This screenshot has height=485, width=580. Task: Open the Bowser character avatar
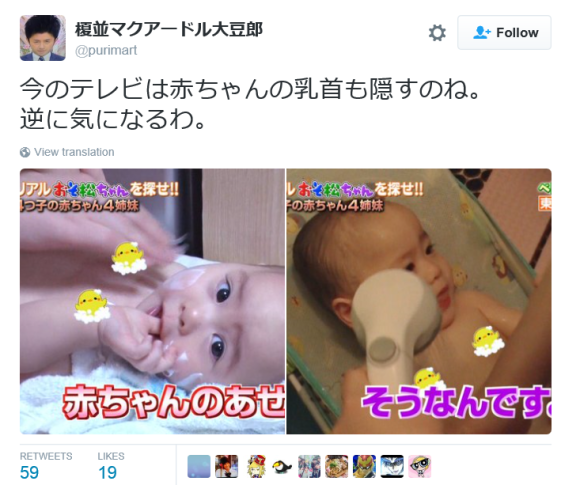[364, 466]
